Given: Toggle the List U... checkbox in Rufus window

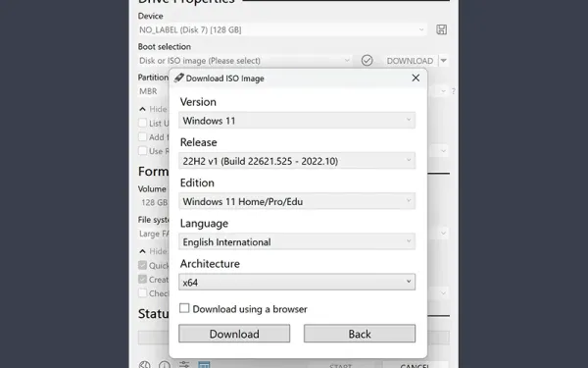Looking at the screenshot, I should coord(142,123).
